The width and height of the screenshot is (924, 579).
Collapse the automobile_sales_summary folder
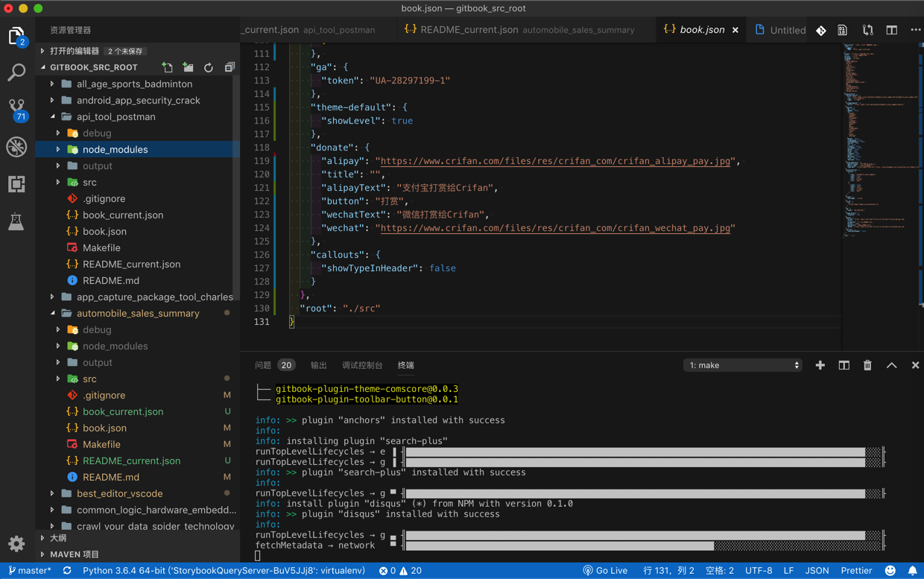click(x=138, y=314)
